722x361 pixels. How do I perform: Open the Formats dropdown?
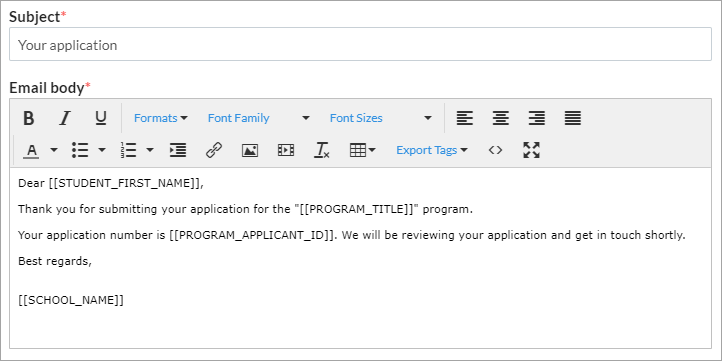(161, 118)
